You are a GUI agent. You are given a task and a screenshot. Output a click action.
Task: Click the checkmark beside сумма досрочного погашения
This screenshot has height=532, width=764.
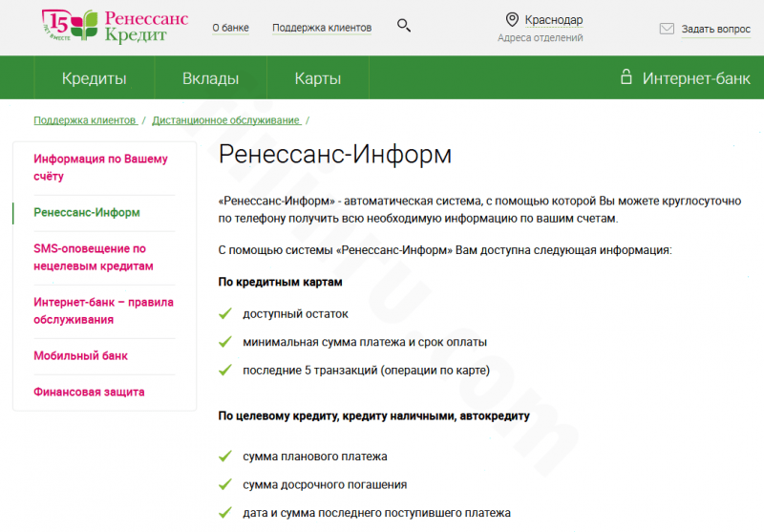point(225,485)
